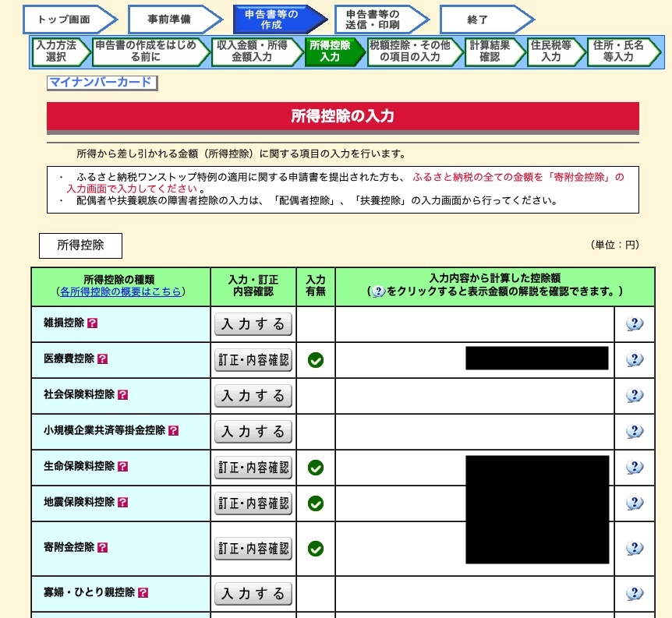Click green checkmark in 地震保険料控除 row
This screenshot has width=672, height=618.
click(x=316, y=503)
